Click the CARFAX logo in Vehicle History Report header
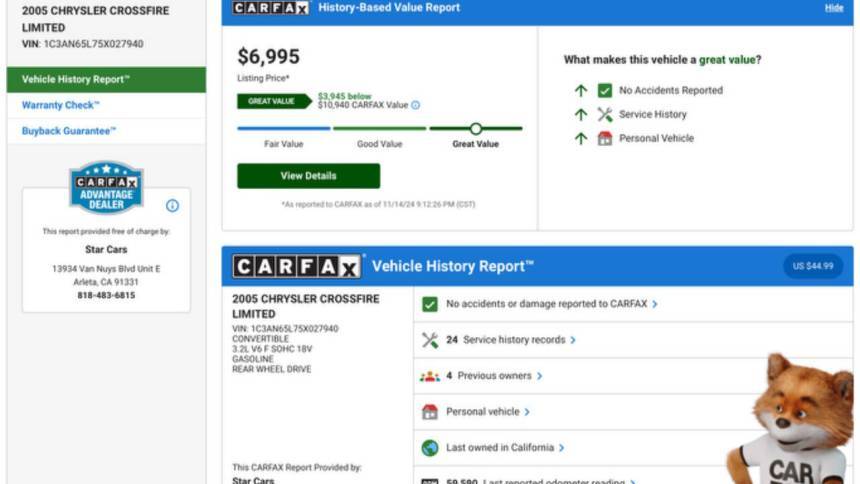Viewport: 860px width, 484px height. pos(297,267)
